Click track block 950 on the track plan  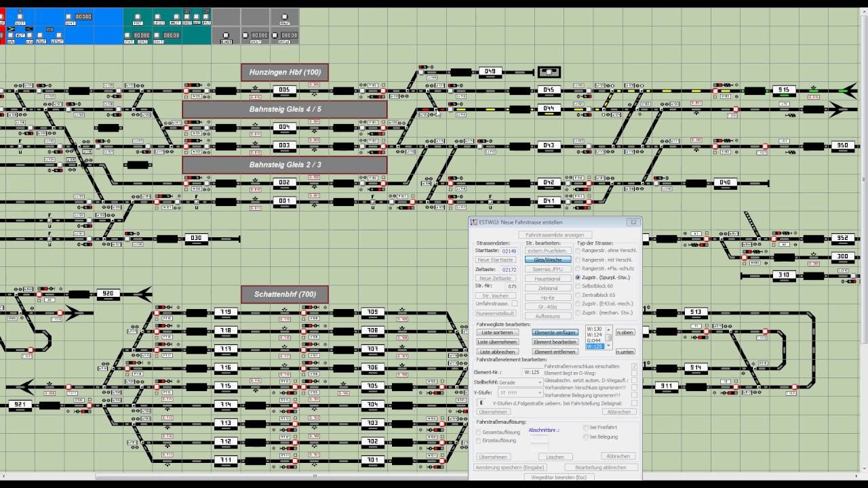[843, 146]
